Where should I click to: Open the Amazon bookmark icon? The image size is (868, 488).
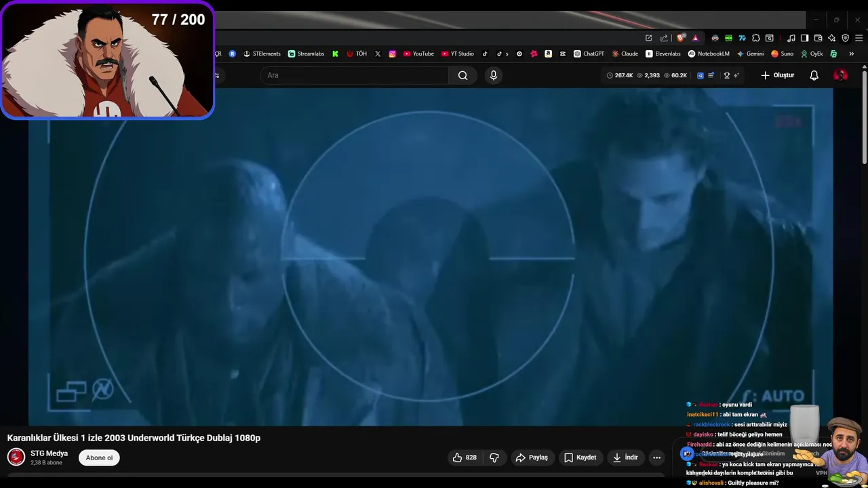tap(548, 54)
